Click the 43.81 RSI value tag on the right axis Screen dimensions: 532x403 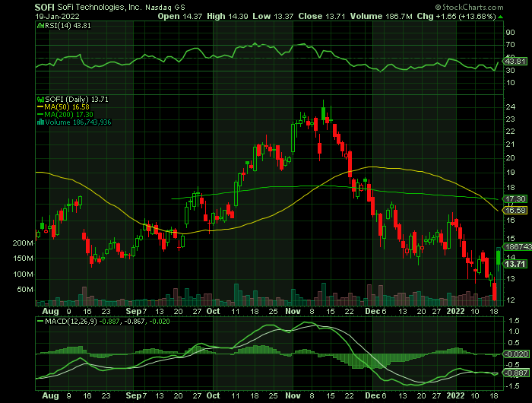(515, 61)
